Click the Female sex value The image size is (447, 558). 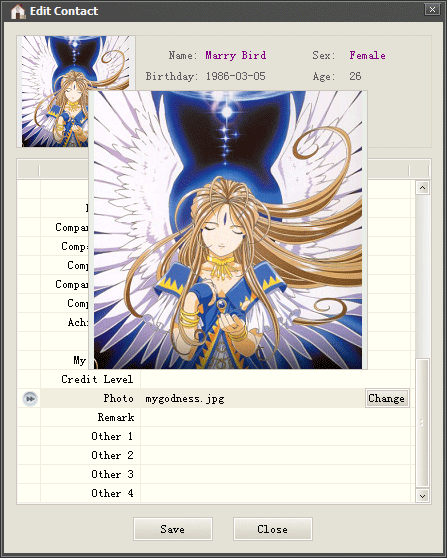[x=368, y=56]
